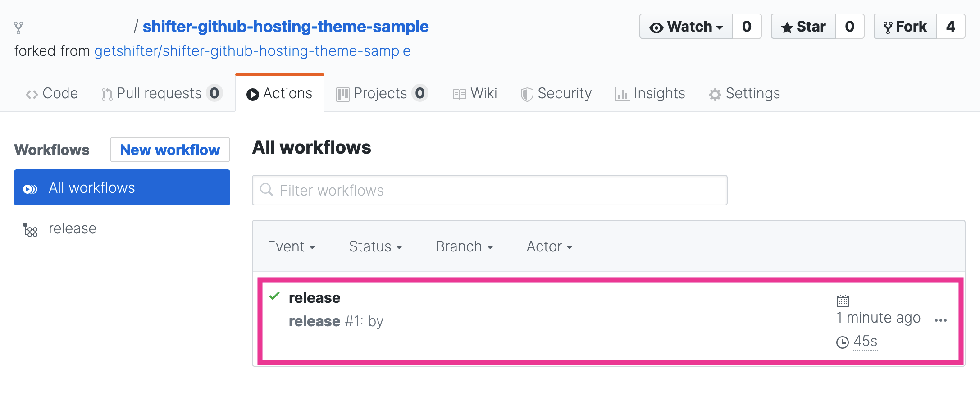Click the Pull requests counter badge
The image size is (980, 401).
click(x=214, y=93)
